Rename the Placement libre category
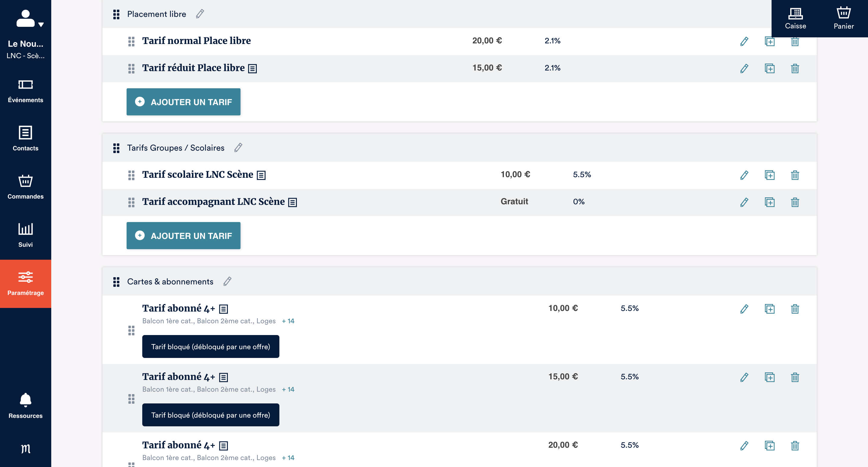The image size is (868, 467). pyautogui.click(x=200, y=14)
